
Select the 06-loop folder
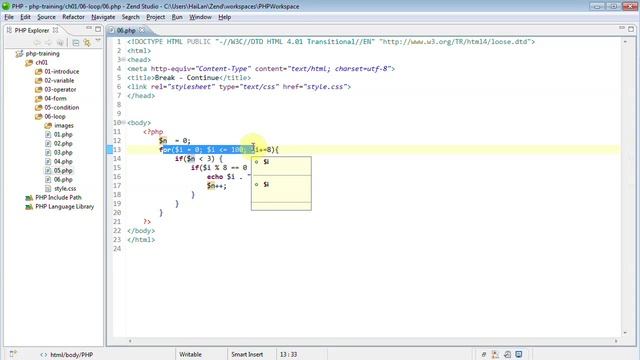[x=55, y=116]
